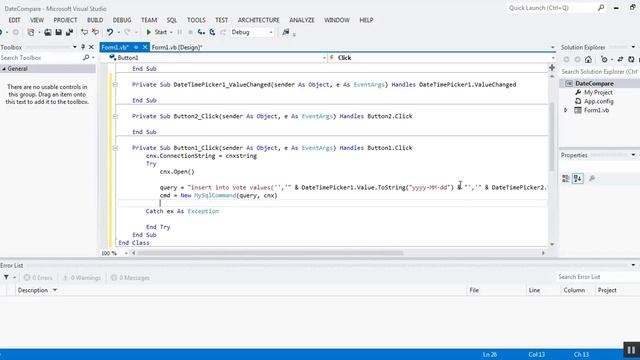Click the editor vertical scrollbar thumb
The width and height of the screenshot is (640, 360).
(552, 137)
